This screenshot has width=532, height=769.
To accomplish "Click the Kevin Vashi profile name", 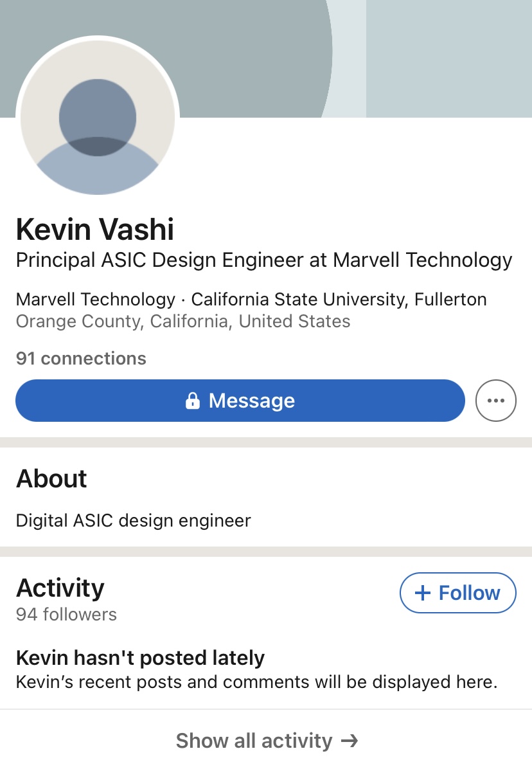I will (95, 229).
